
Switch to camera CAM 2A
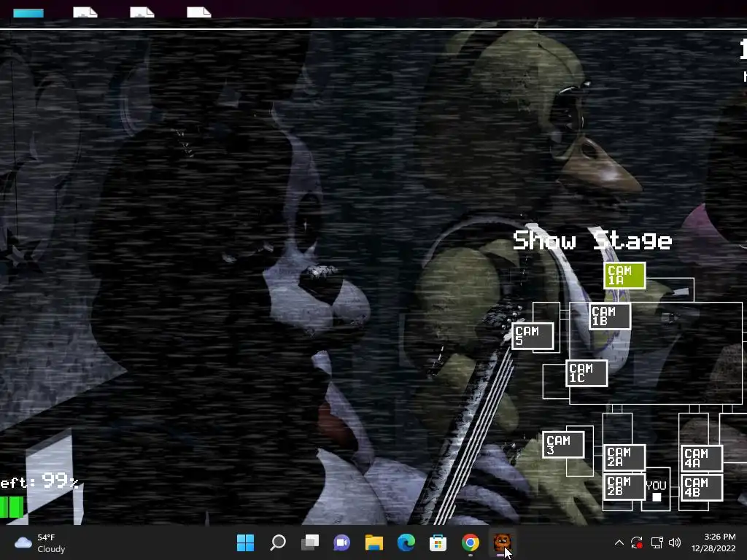pos(624,457)
